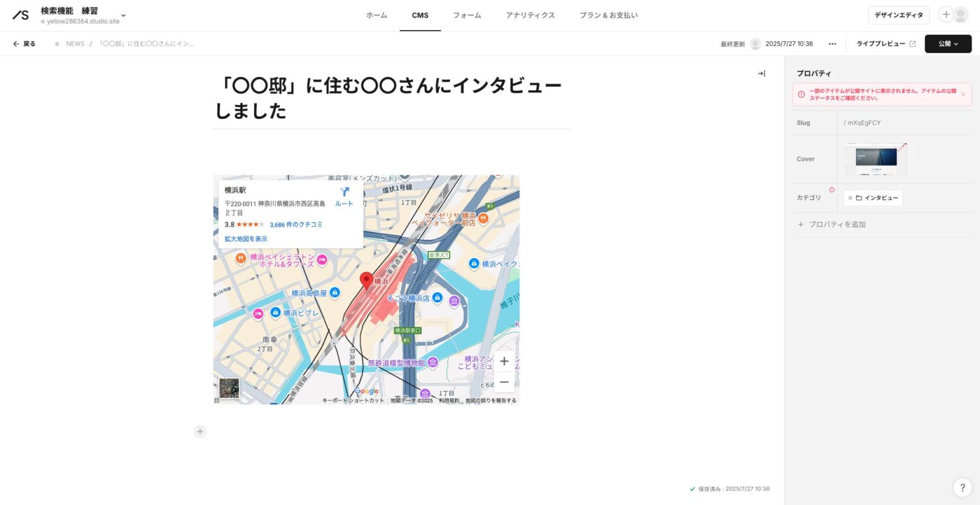Switch to the フォーム tab

click(x=466, y=15)
